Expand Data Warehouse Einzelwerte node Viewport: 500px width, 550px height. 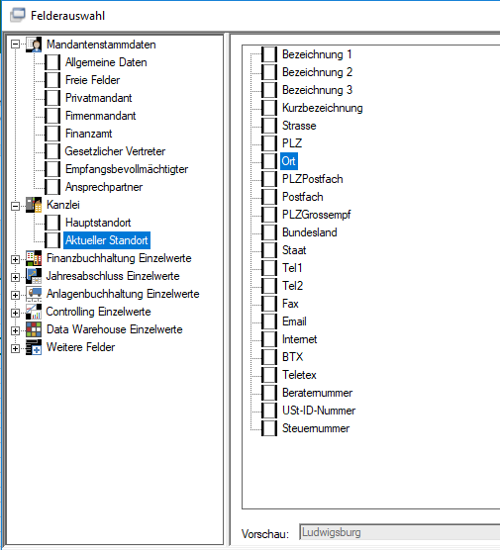click(15, 330)
